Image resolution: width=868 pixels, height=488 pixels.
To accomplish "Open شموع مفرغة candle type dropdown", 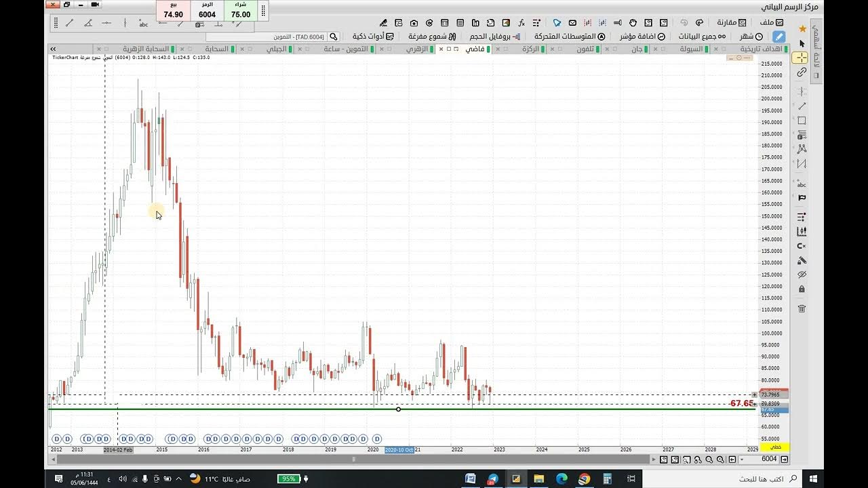I will pos(431,37).
